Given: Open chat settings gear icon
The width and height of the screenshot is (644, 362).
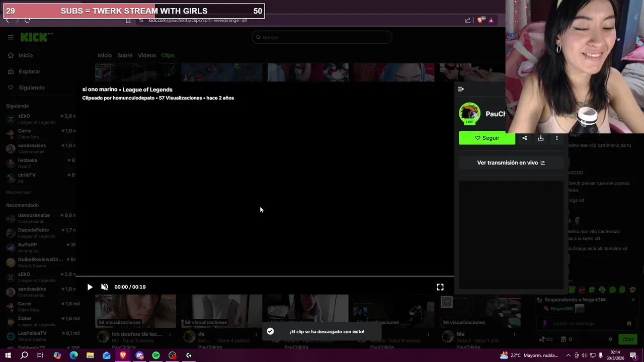Looking at the screenshot, I should pos(610,339).
